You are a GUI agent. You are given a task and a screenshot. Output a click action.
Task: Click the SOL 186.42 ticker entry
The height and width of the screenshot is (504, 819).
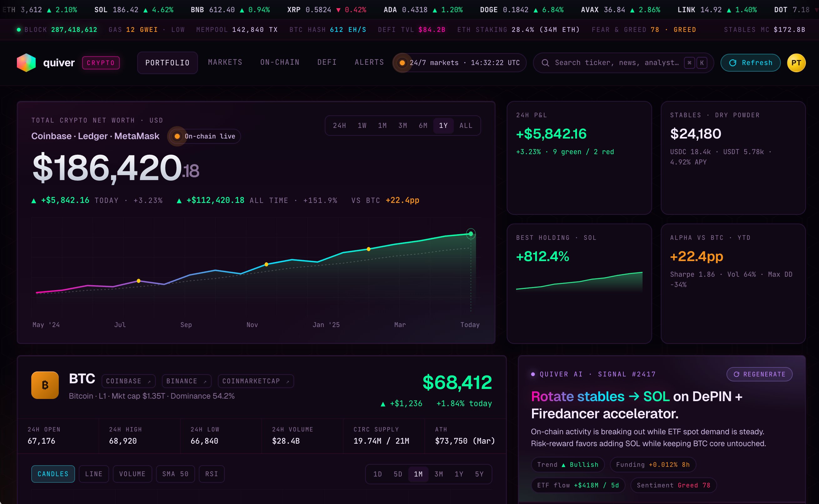tap(133, 10)
